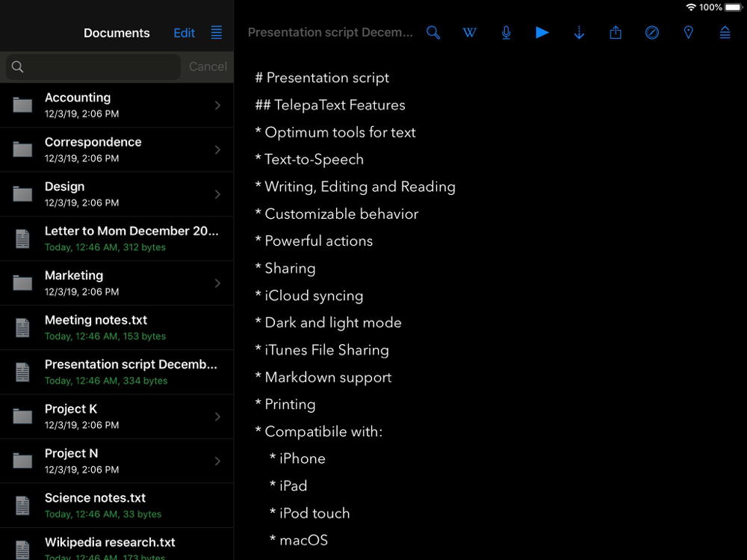747x560 pixels.
Task: Expand the Correspondence folder chevron
Action: click(x=217, y=149)
